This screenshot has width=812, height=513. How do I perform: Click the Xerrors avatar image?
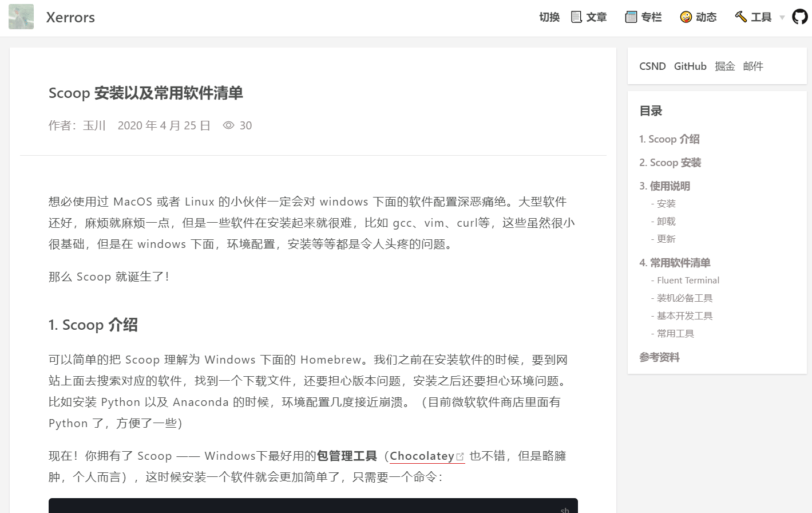[21, 17]
